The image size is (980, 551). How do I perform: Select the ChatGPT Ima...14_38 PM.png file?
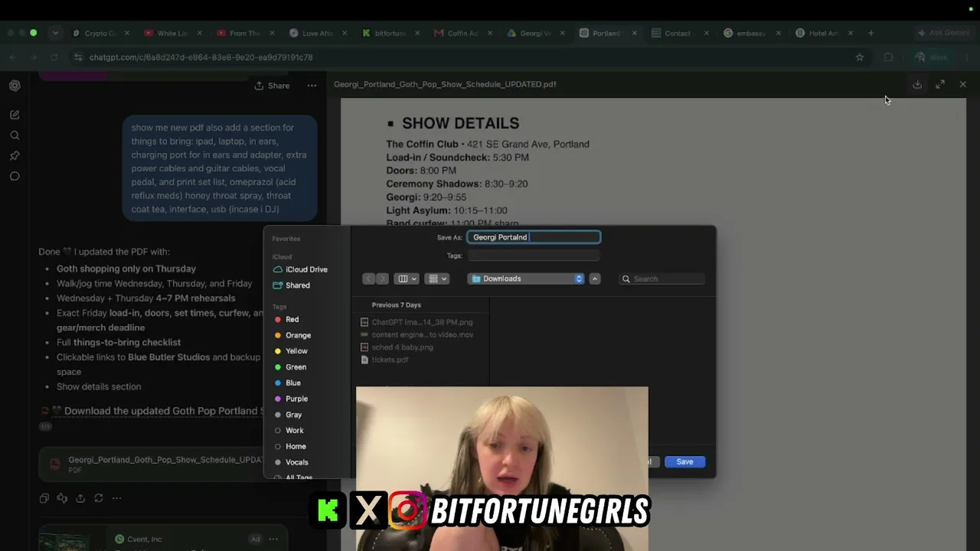(x=416, y=322)
